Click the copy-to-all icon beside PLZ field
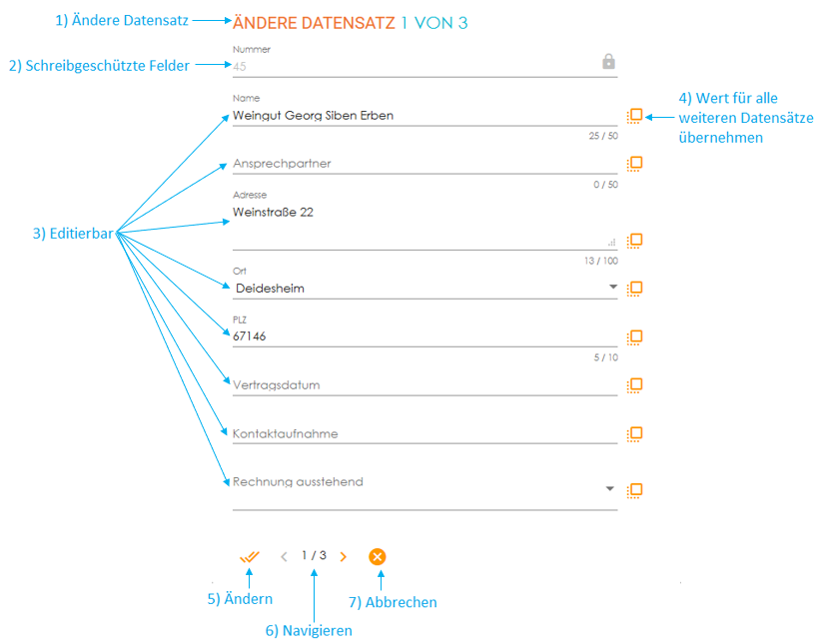820x644 pixels. pyautogui.click(x=634, y=337)
